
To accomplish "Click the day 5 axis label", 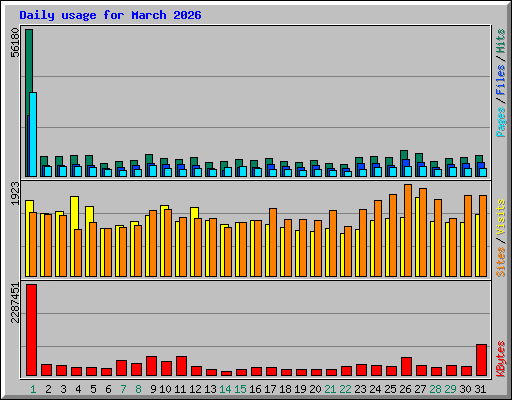I will [x=93, y=389].
